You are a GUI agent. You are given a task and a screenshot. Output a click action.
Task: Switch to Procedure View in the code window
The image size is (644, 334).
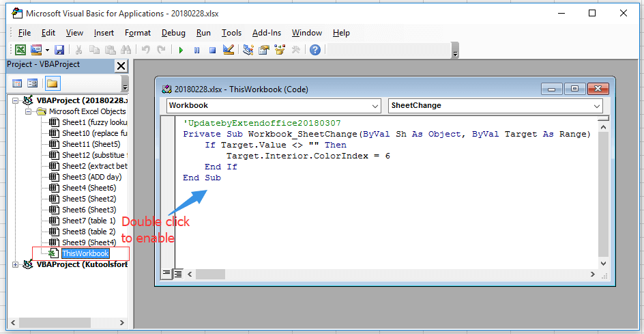(166, 273)
